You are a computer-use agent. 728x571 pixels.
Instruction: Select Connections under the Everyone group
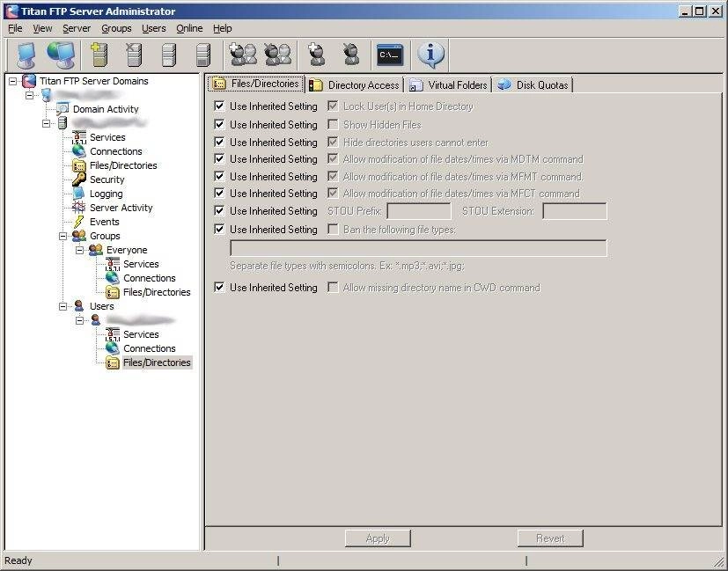149,278
